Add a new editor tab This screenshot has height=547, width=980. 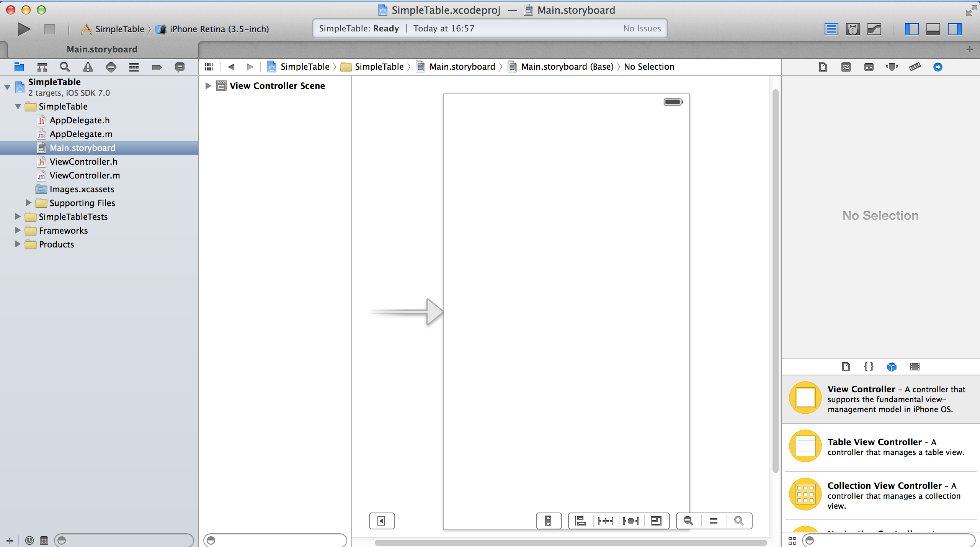(x=970, y=49)
